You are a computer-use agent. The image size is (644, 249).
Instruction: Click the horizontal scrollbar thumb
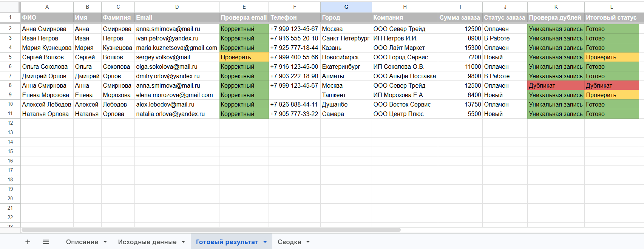(x=211, y=230)
